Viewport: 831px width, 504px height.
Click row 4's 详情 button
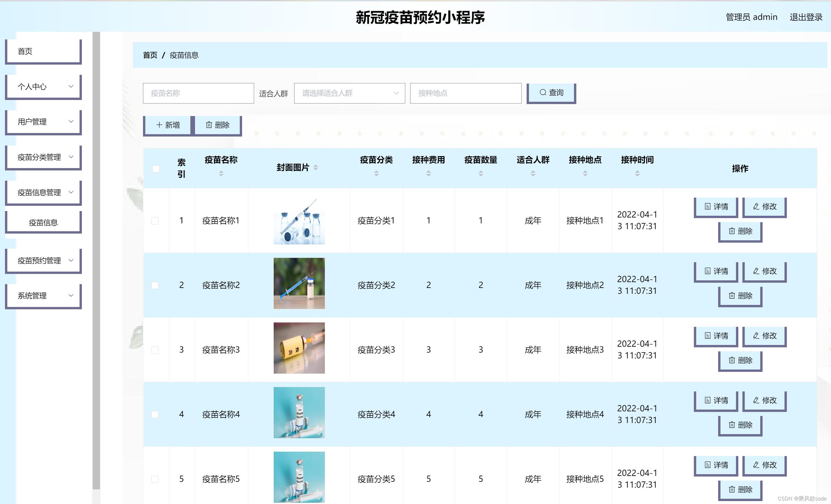pyautogui.click(x=716, y=400)
